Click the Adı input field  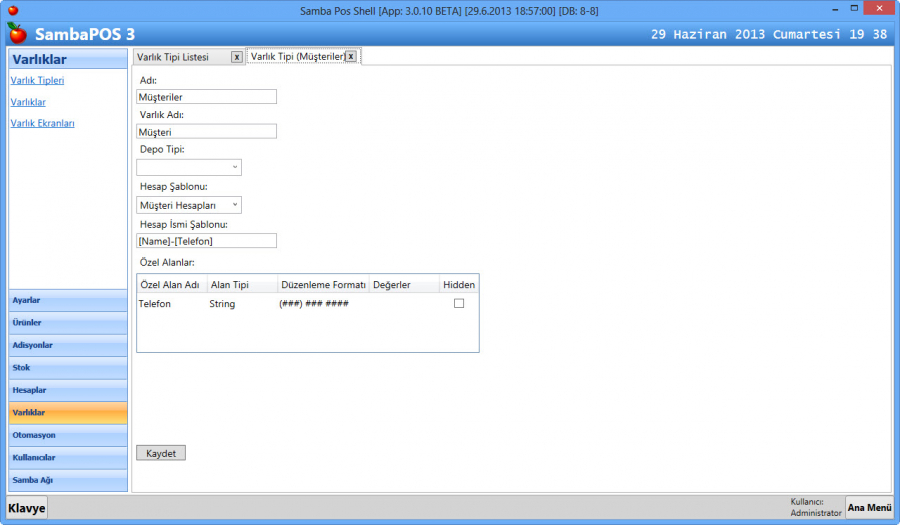[x=206, y=97]
